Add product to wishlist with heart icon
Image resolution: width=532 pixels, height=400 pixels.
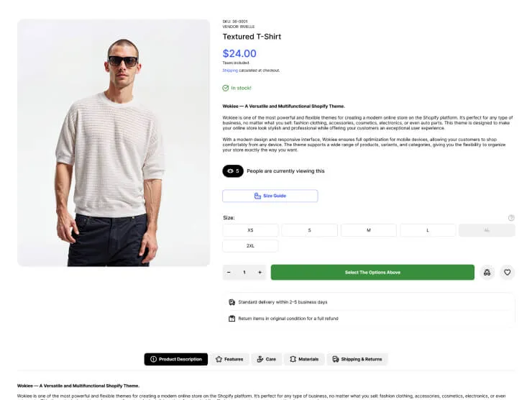[508, 273]
